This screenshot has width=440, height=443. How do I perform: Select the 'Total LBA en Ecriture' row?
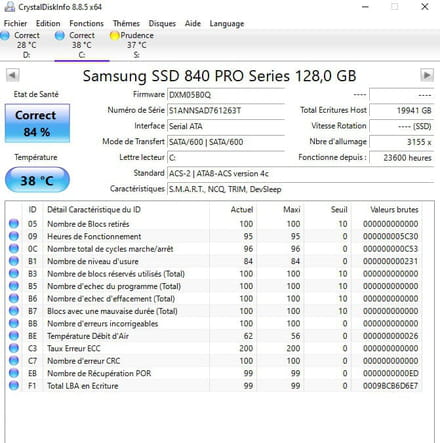pos(215,385)
